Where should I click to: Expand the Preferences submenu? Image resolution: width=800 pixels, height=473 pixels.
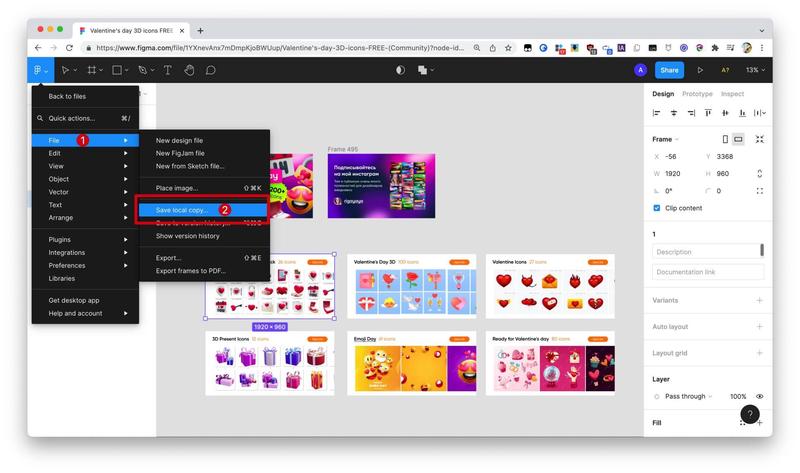point(85,265)
